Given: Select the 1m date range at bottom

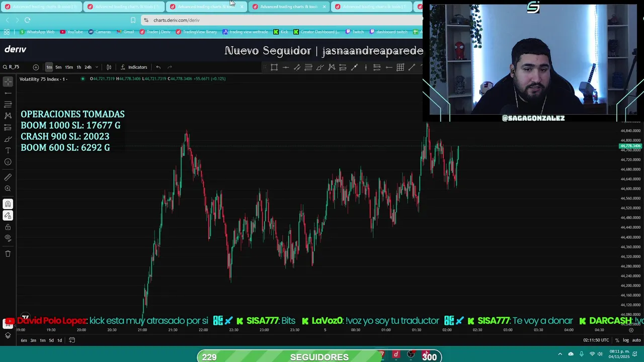Looking at the screenshot, I should pyautogui.click(x=43, y=340).
